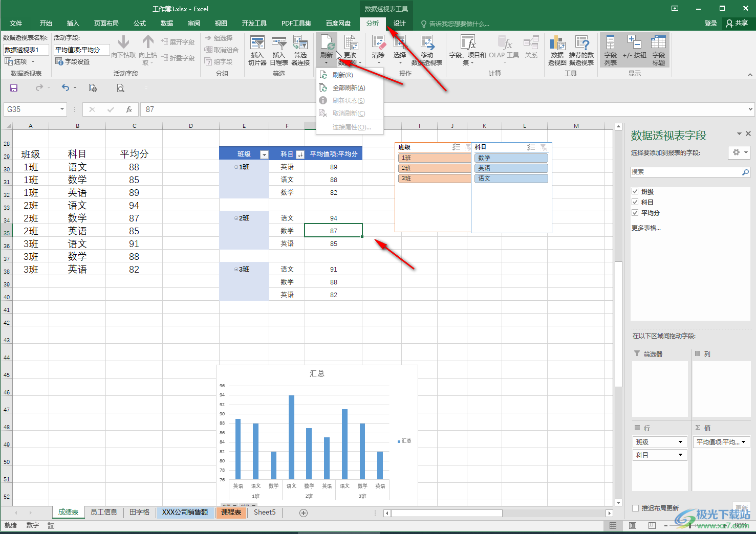Select 3班 in the 班级 slicer
Viewport: 756px width, 534px height.
tap(435, 179)
